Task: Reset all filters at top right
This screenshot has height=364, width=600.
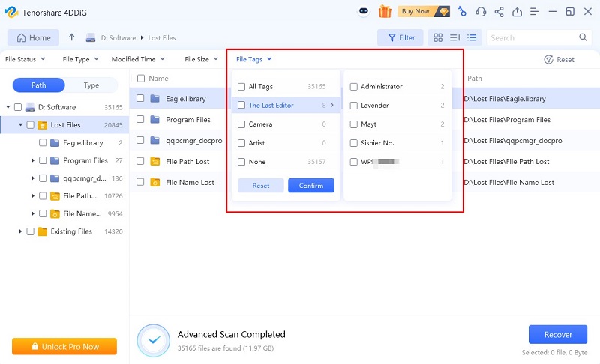Action: click(x=559, y=60)
